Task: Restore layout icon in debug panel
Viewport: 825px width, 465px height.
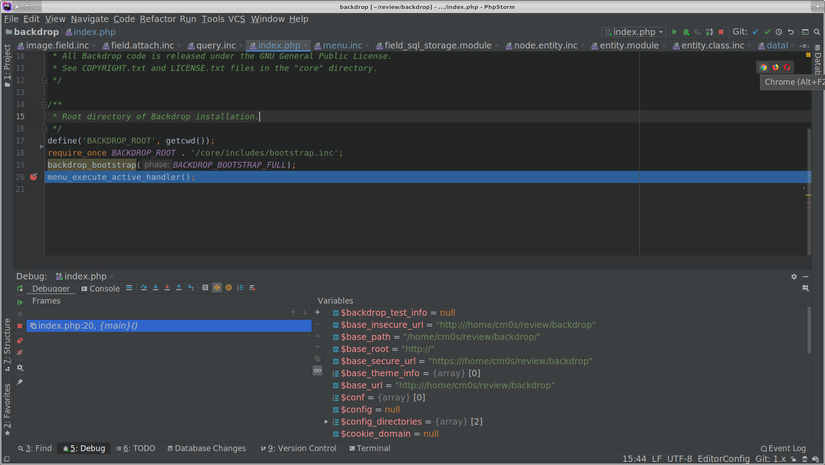Action: [806, 288]
